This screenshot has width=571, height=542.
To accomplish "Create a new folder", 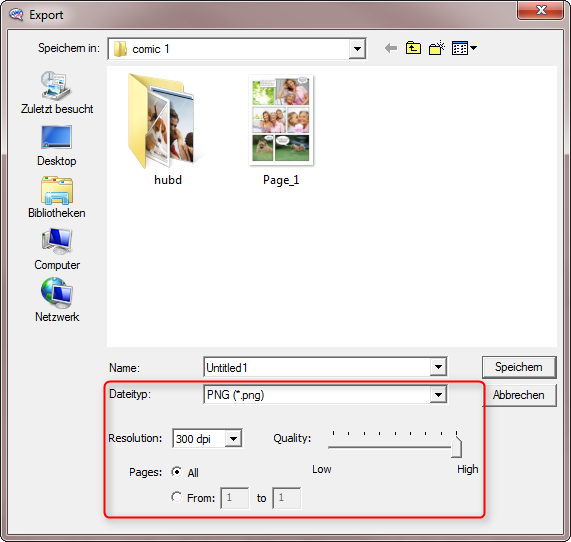I will [x=437, y=48].
